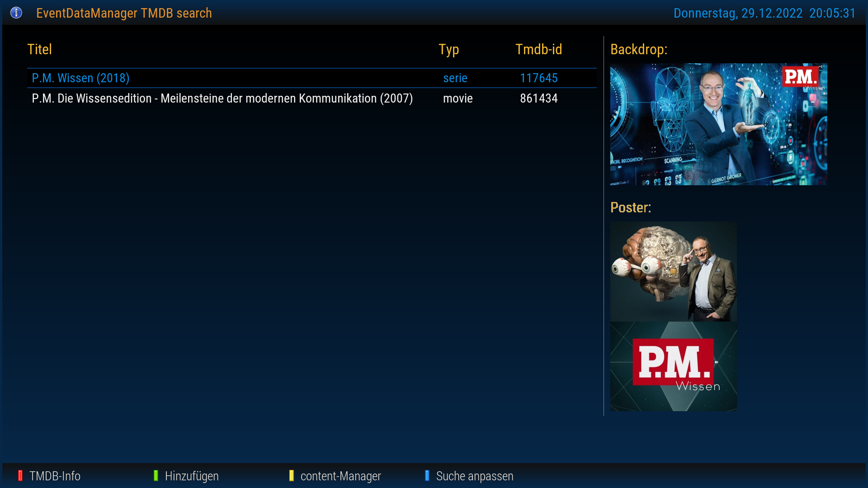Click the Tmdb-id 117645 cell
The width and height of the screenshot is (868, 488).
(538, 78)
